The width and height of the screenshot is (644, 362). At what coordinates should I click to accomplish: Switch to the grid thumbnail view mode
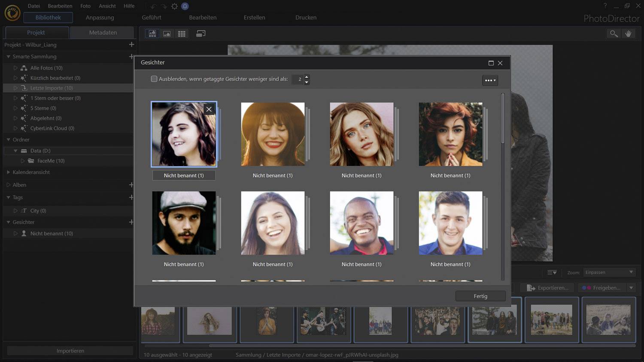click(182, 33)
